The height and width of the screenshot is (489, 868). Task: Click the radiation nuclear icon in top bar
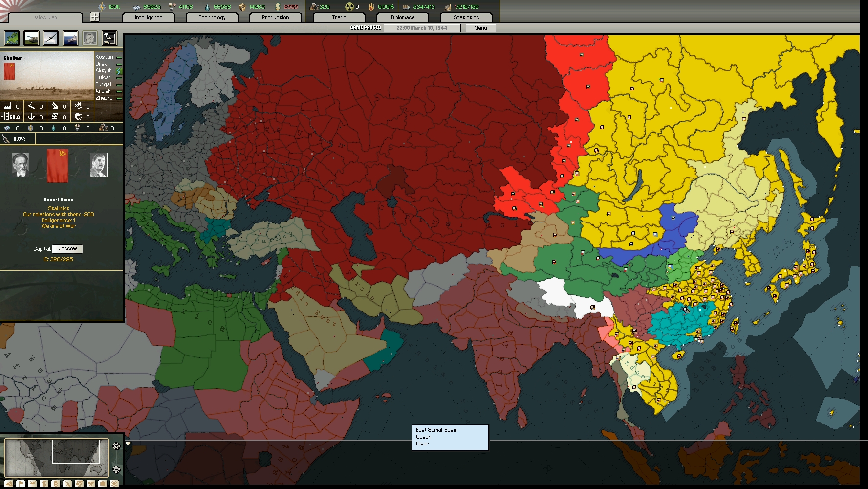[x=349, y=7]
